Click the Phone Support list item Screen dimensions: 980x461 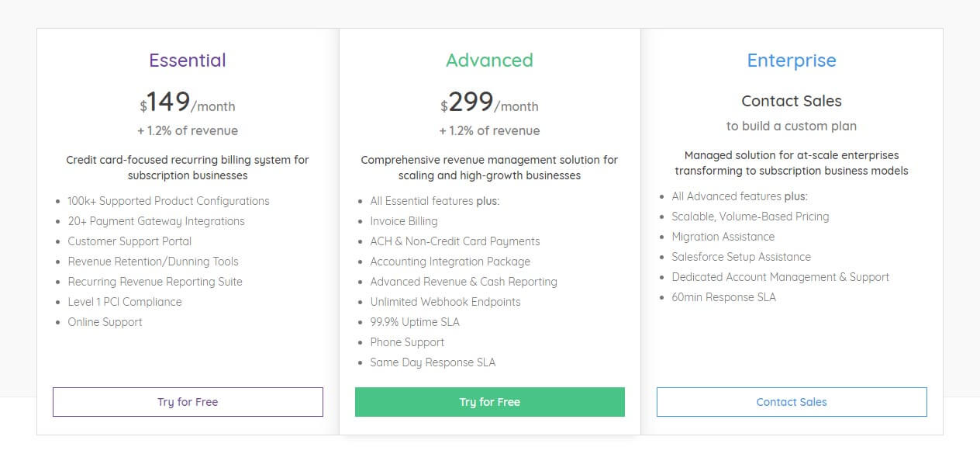[407, 342]
